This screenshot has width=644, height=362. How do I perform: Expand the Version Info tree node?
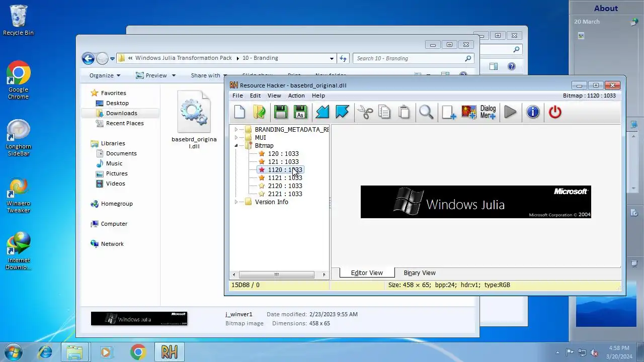236,202
